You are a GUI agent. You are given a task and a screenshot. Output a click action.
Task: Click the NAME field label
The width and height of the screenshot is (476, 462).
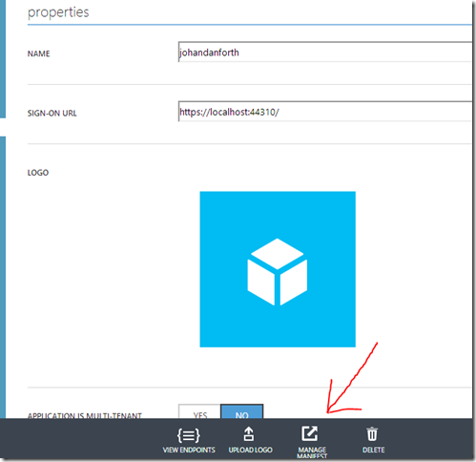(x=38, y=53)
